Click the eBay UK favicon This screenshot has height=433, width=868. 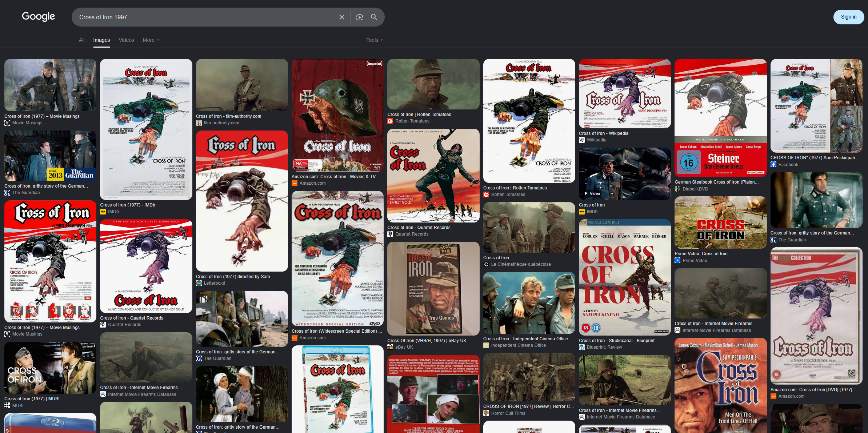click(x=390, y=347)
